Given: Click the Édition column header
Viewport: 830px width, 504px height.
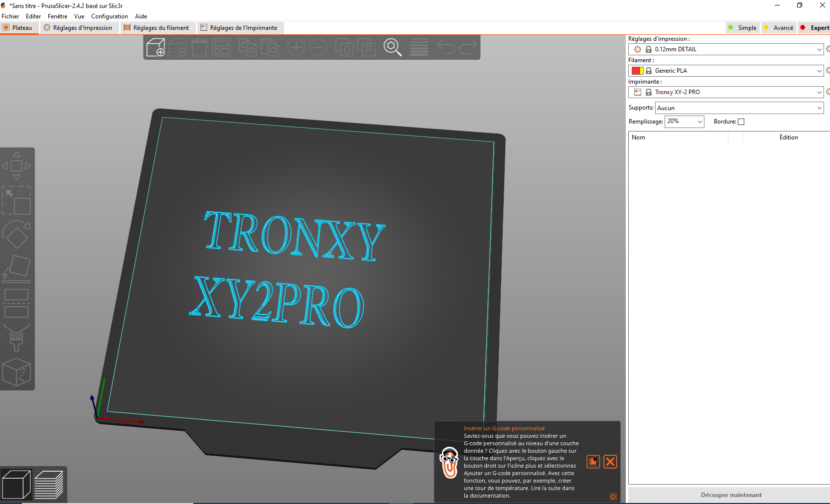Looking at the screenshot, I should pyautogui.click(x=789, y=137).
